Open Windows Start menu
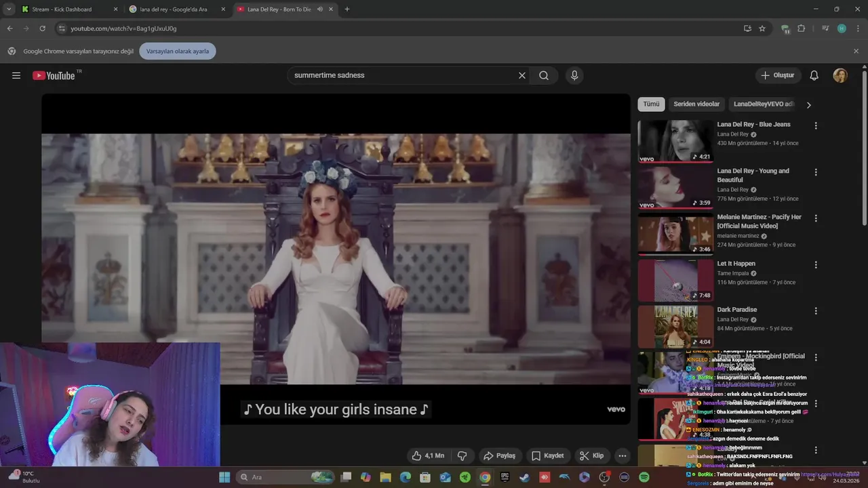Viewport: 868px width, 488px height. (224, 477)
